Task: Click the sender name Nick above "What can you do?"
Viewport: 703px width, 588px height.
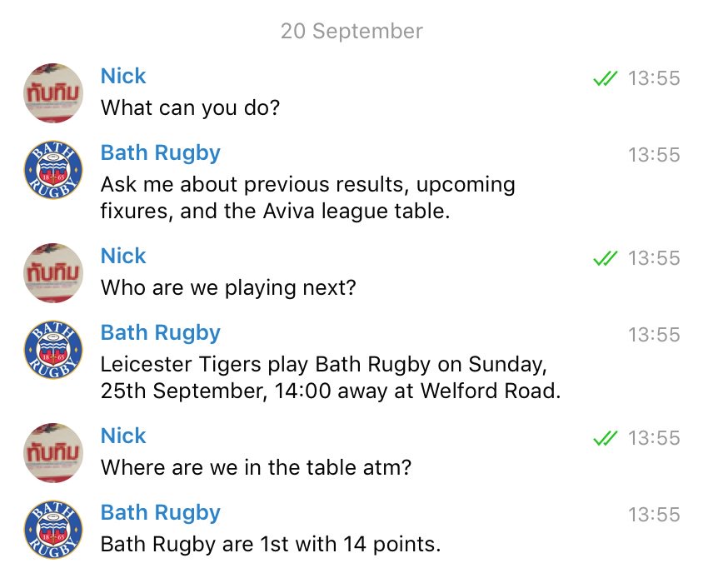Action: click(x=123, y=77)
